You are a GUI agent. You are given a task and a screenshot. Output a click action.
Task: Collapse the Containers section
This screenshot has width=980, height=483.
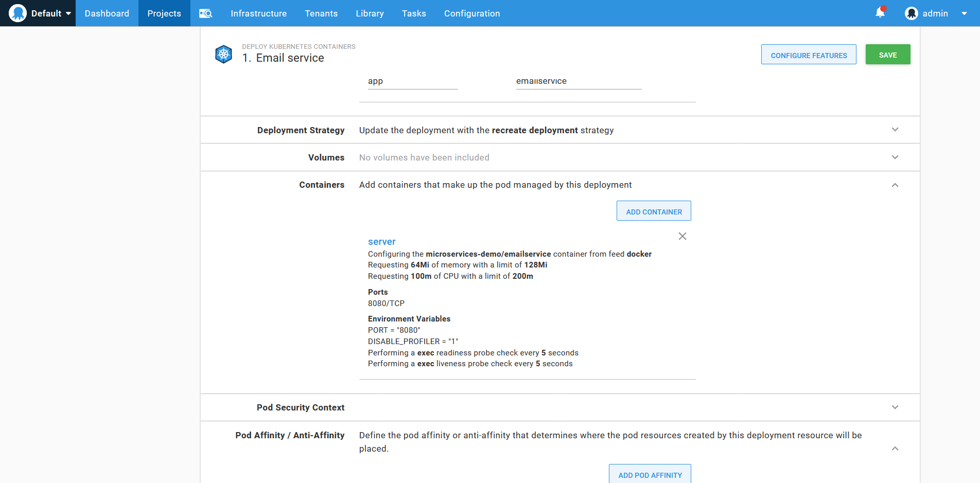pos(895,185)
